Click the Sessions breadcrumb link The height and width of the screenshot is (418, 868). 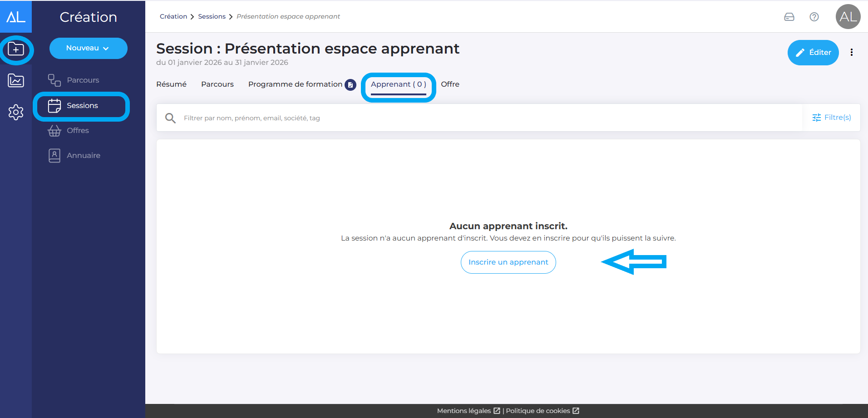pos(212,17)
